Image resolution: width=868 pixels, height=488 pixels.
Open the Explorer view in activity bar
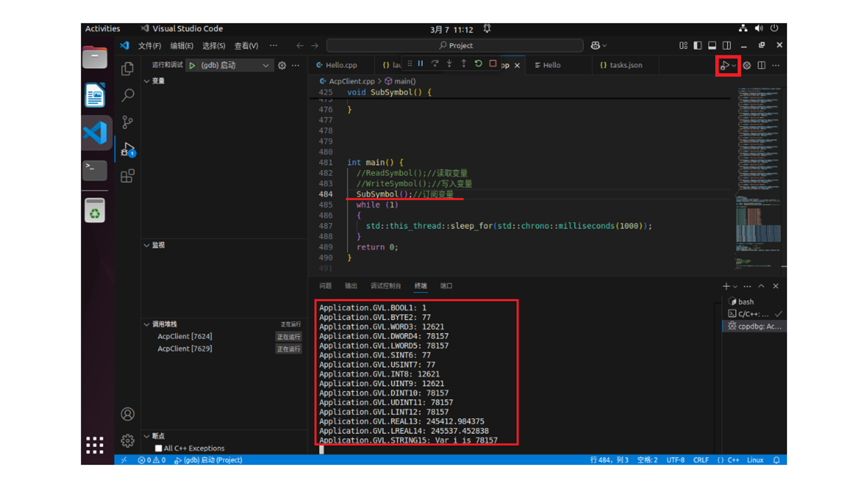127,69
